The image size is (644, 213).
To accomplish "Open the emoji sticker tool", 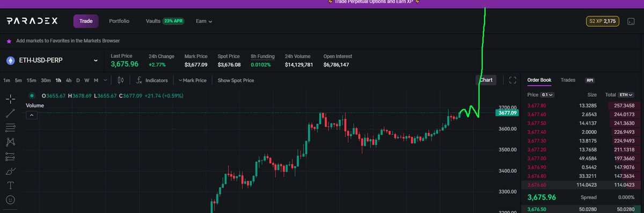I will pyautogui.click(x=11, y=200).
